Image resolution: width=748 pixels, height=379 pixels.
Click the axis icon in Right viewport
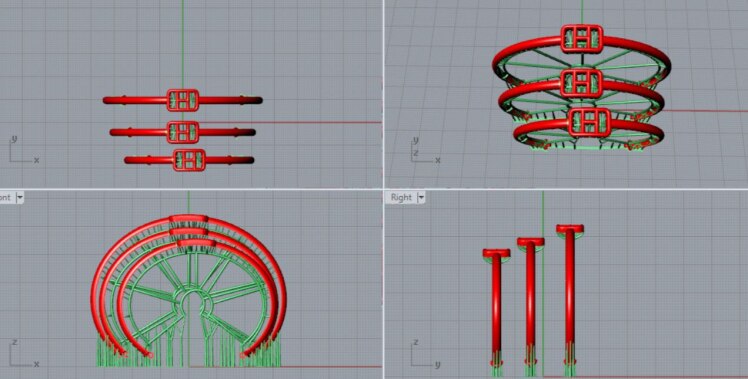click(425, 354)
